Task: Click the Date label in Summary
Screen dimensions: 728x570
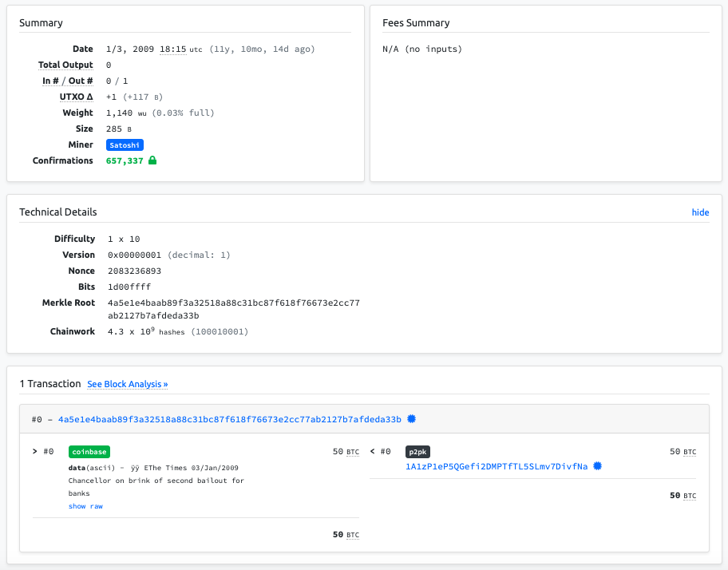Action: click(x=82, y=49)
